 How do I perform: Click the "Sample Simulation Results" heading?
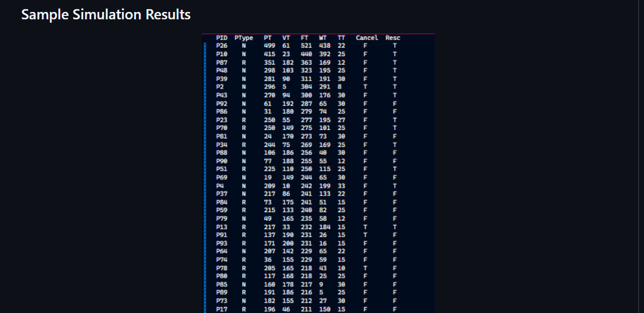point(106,15)
